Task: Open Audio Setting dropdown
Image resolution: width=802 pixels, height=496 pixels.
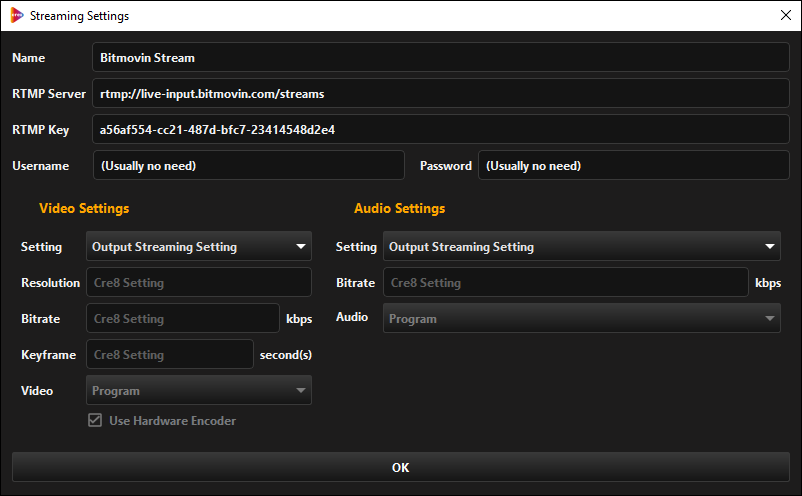Action: pyautogui.click(x=582, y=246)
